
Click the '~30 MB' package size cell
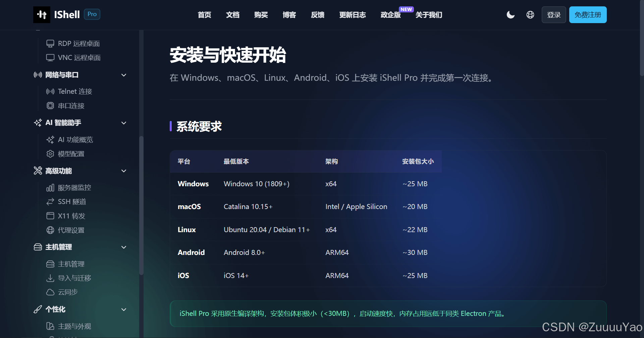pos(415,253)
